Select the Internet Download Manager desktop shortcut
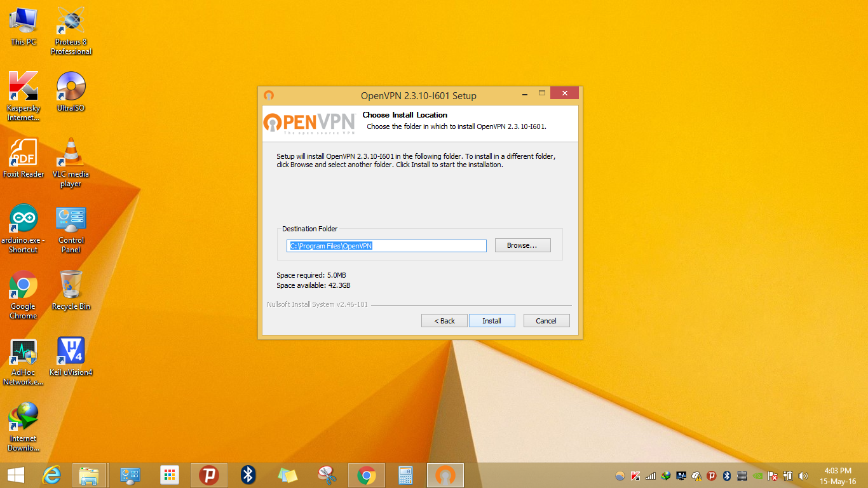The width and height of the screenshot is (868, 488). tap(24, 427)
